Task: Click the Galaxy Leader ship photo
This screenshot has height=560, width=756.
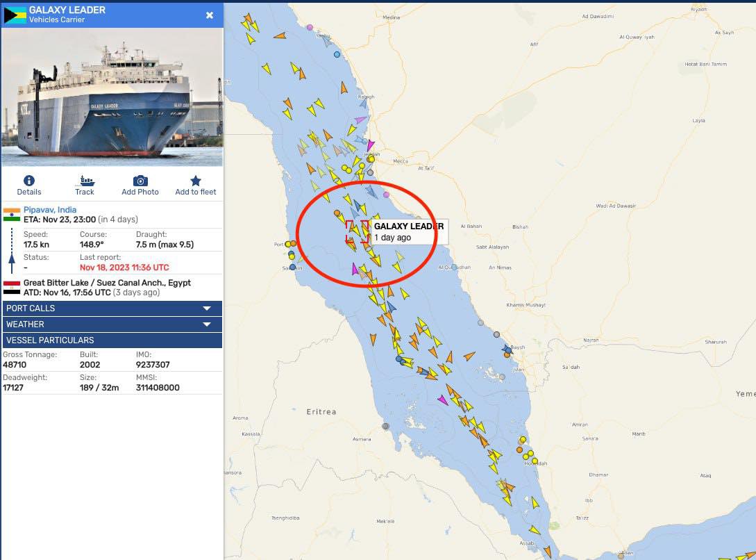Action: tap(112, 97)
